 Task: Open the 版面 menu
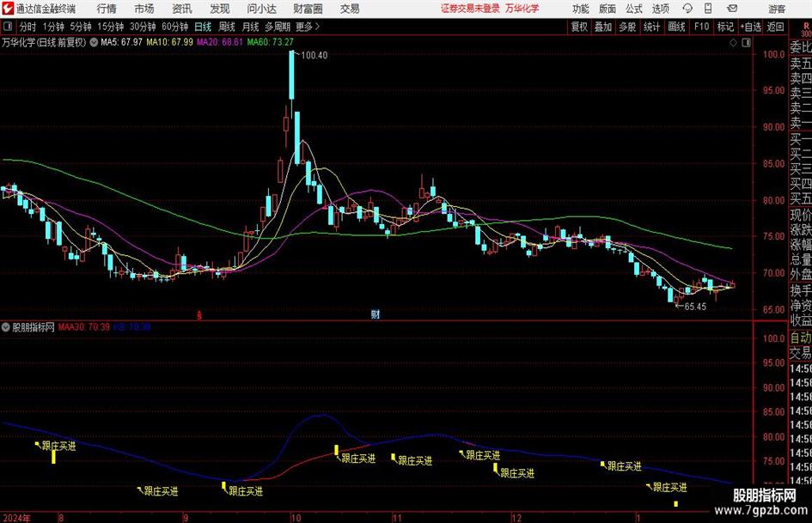[x=607, y=9]
